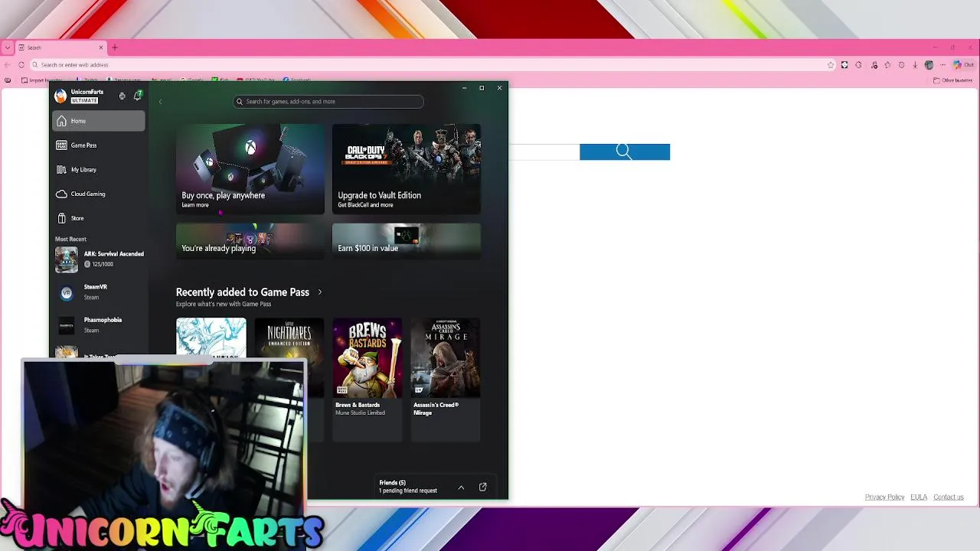980x551 pixels.
Task: Open the browser tab list dropdown
Action: click(8, 47)
